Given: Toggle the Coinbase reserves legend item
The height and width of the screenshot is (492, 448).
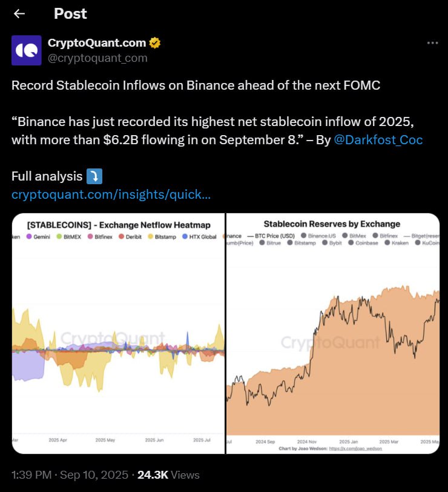Looking at the screenshot, I should click(x=363, y=243).
